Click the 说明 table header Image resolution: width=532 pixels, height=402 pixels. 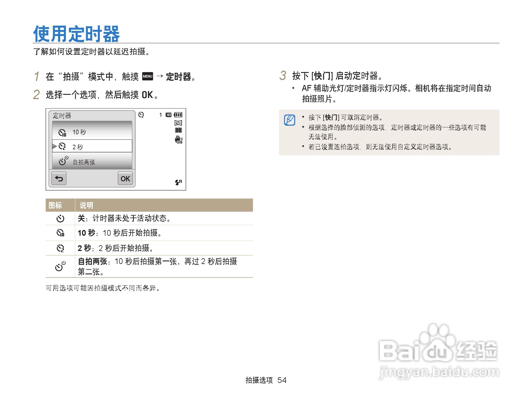(86, 205)
